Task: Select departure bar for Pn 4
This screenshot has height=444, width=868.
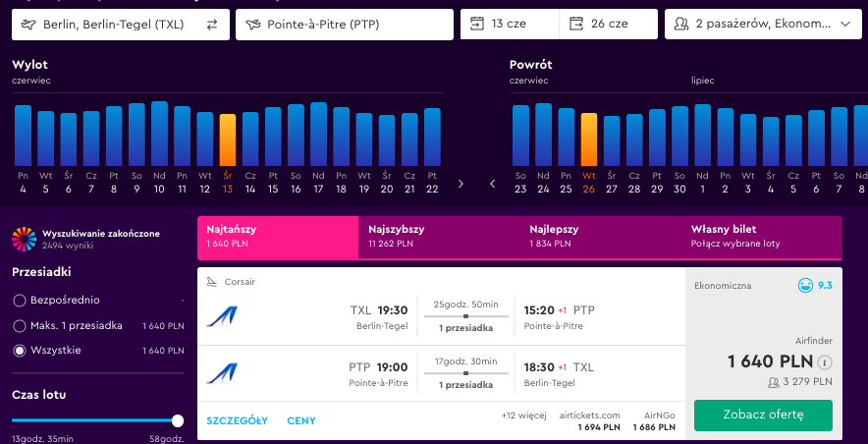Action: (x=23, y=136)
